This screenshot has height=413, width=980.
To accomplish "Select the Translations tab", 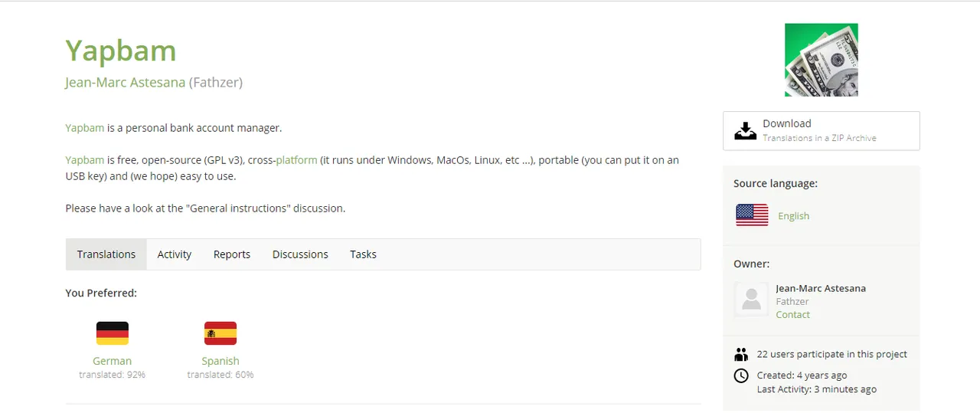I will tap(106, 254).
